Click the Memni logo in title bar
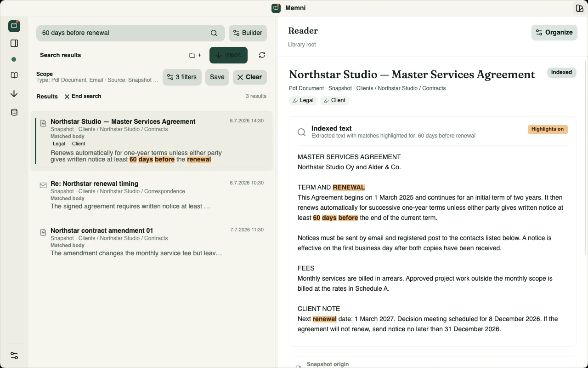The width and height of the screenshot is (588, 368). pyautogui.click(x=276, y=8)
